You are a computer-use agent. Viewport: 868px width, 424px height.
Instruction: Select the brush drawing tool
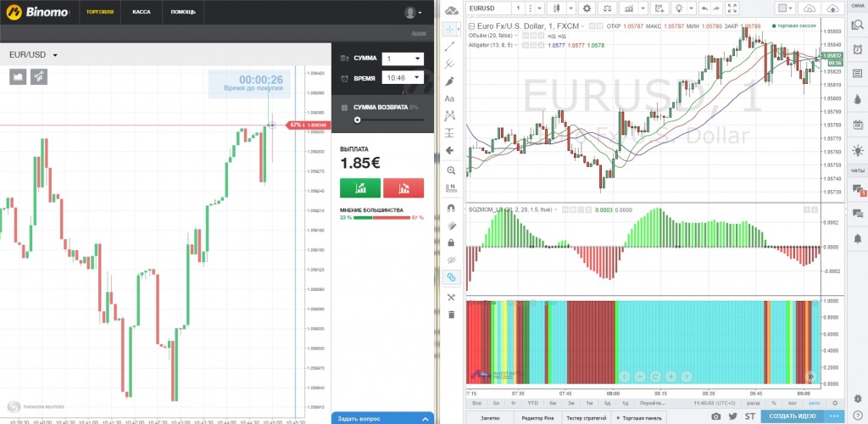pyautogui.click(x=450, y=81)
